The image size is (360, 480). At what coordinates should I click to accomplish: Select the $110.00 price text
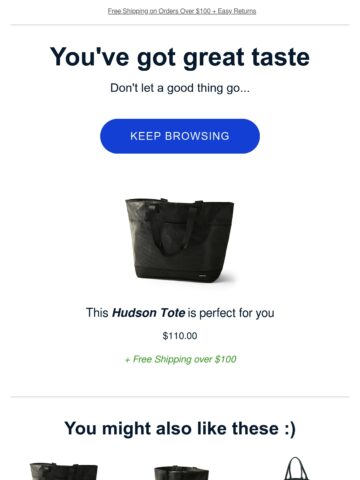[x=180, y=336]
